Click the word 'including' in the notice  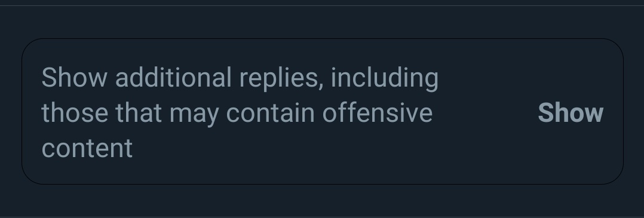[x=385, y=78]
